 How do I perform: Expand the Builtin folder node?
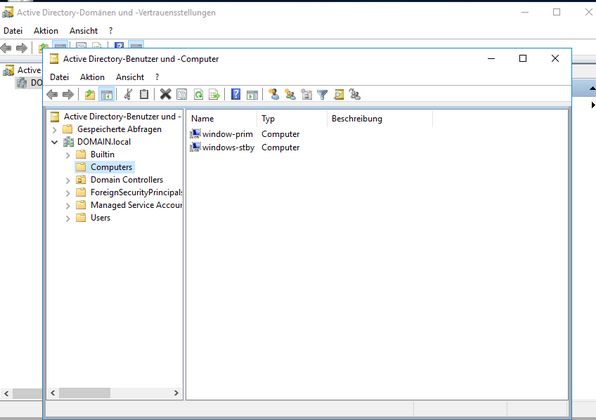pyautogui.click(x=68, y=155)
